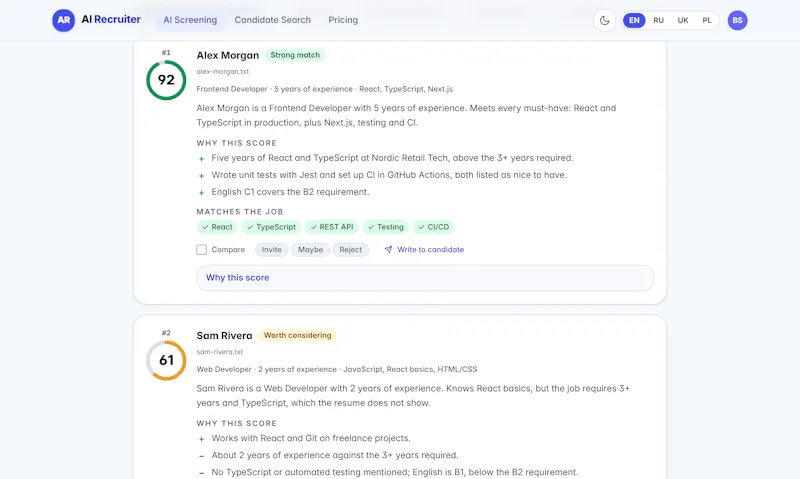Click the Five years of React bullet
Screen dimensions: 800x479
coord(392,158)
